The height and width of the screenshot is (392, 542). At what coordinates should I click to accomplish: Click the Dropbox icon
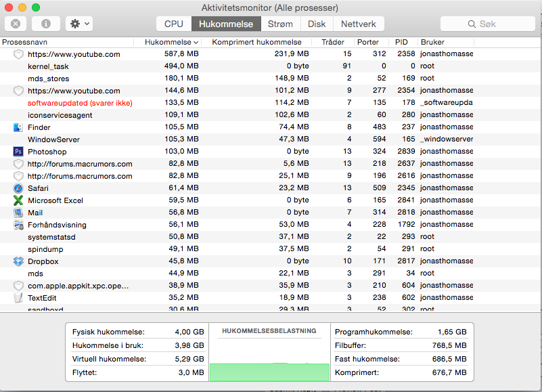click(x=18, y=261)
